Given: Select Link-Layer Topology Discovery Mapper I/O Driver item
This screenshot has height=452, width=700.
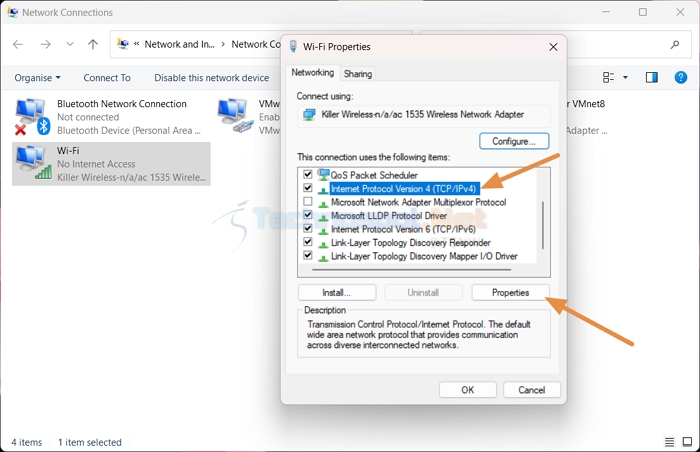Looking at the screenshot, I should click(424, 256).
